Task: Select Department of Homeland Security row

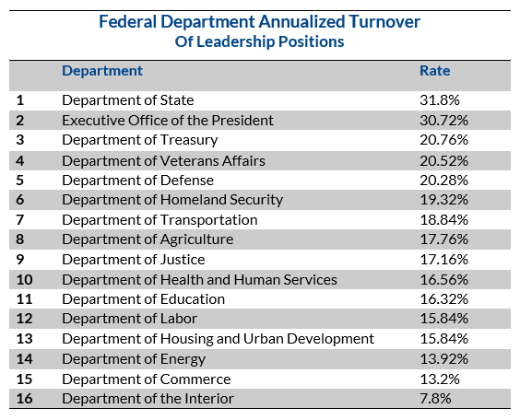Action: [260, 200]
